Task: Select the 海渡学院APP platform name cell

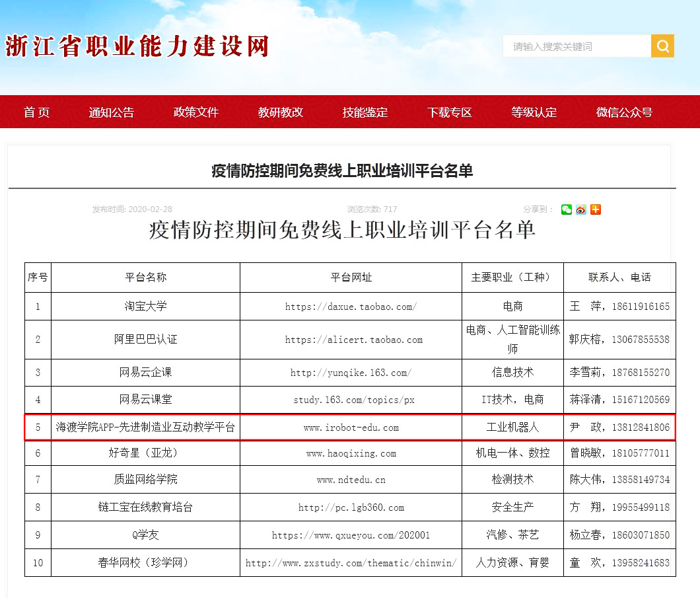Action: [x=145, y=427]
